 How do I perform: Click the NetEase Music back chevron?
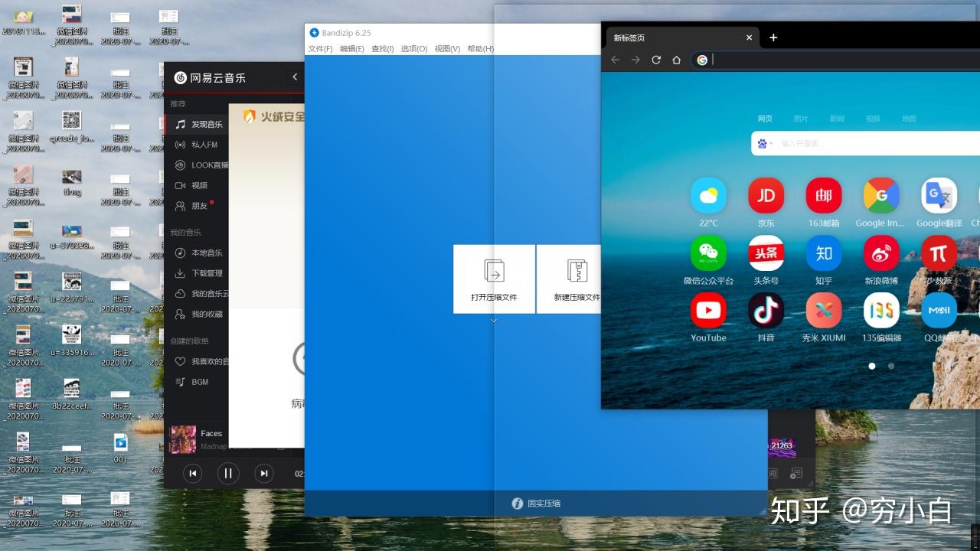[295, 77]
